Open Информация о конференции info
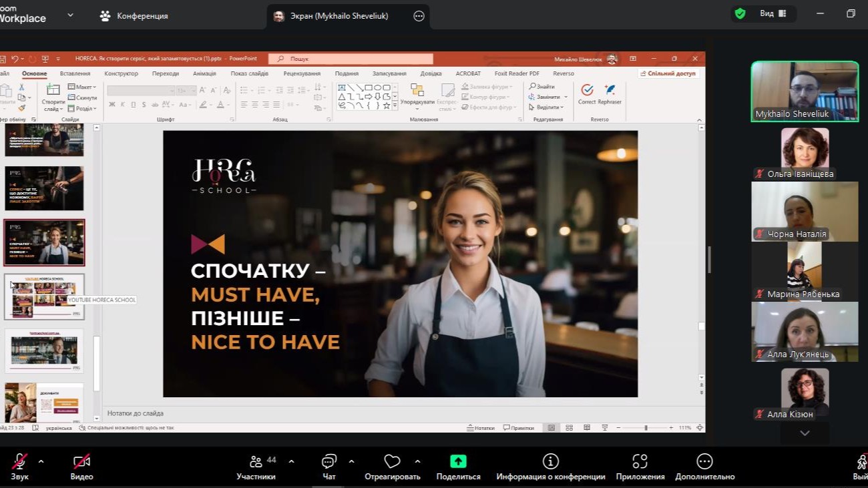868x488 pixels. tap(550, 461)
